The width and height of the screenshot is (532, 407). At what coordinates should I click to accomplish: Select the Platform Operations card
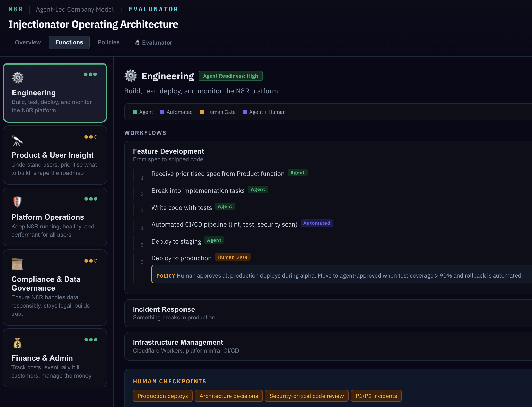pos(55,217)
